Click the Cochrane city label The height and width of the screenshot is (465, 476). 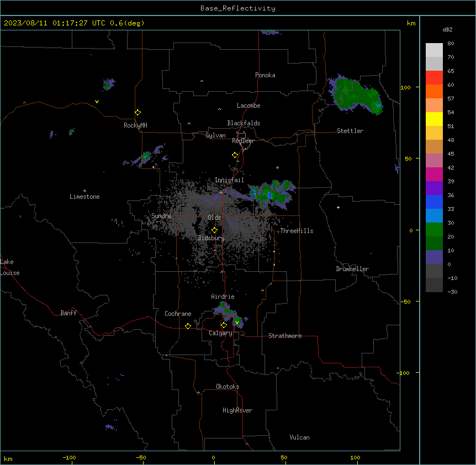178,314
